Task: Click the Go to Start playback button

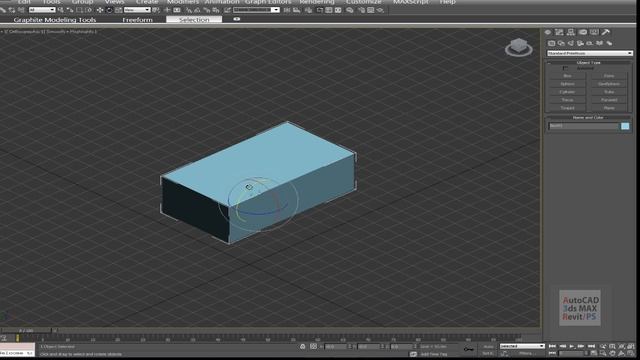Action: click(x=552, y=346)
